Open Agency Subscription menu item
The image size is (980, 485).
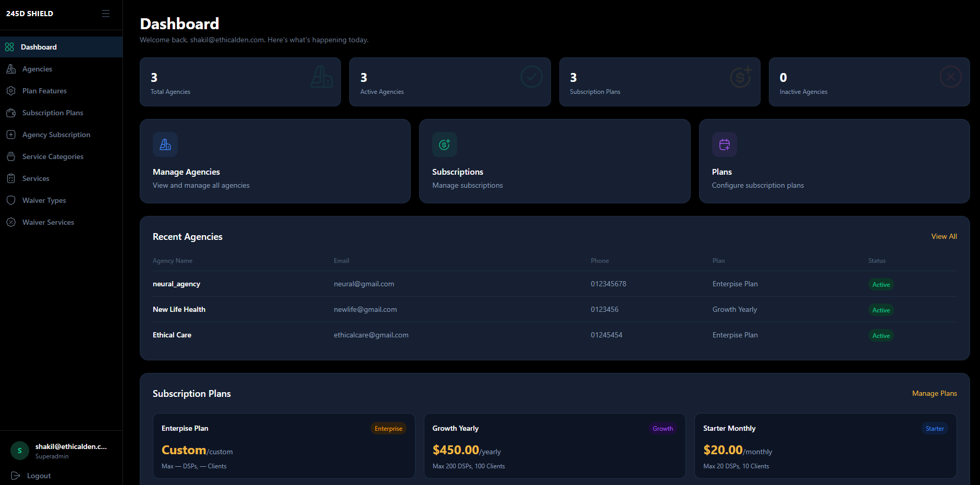click(x=62, y=135)
